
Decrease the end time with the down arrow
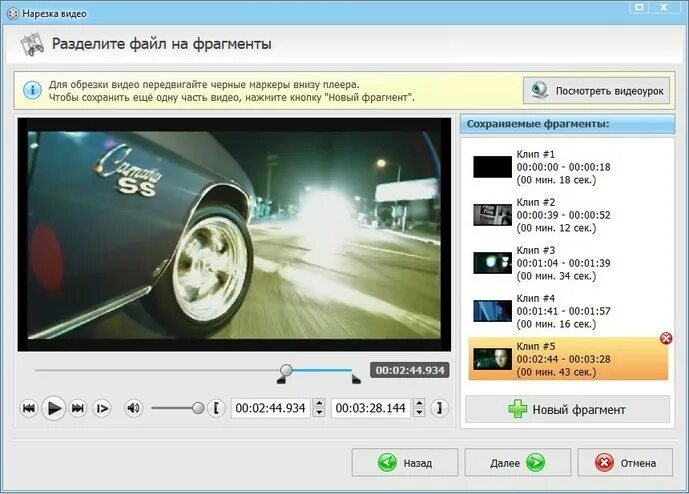(x=420, y=413)
